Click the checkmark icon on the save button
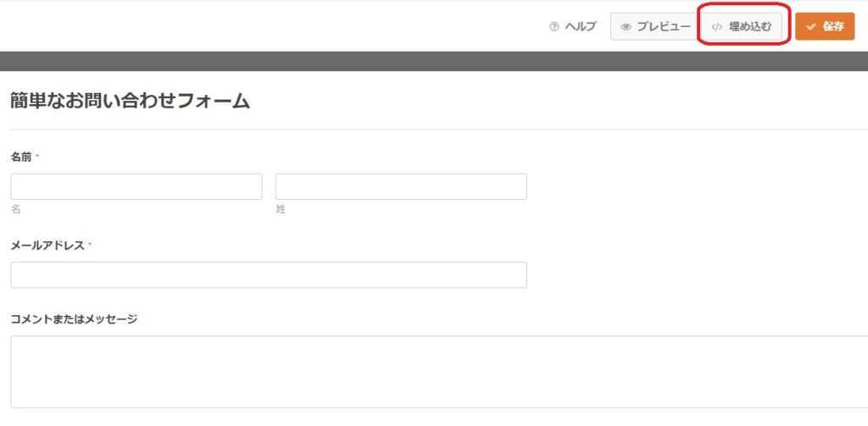868x426 pixels. [811, 27]
